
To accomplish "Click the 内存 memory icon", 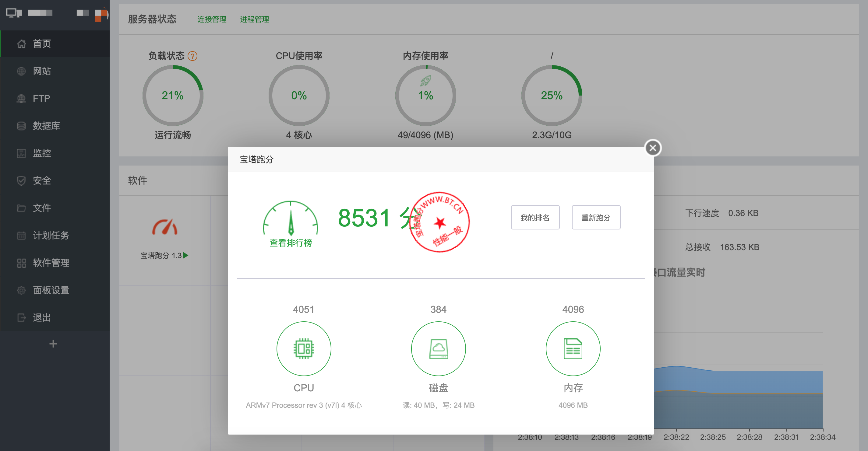I will tap(573, 348).
